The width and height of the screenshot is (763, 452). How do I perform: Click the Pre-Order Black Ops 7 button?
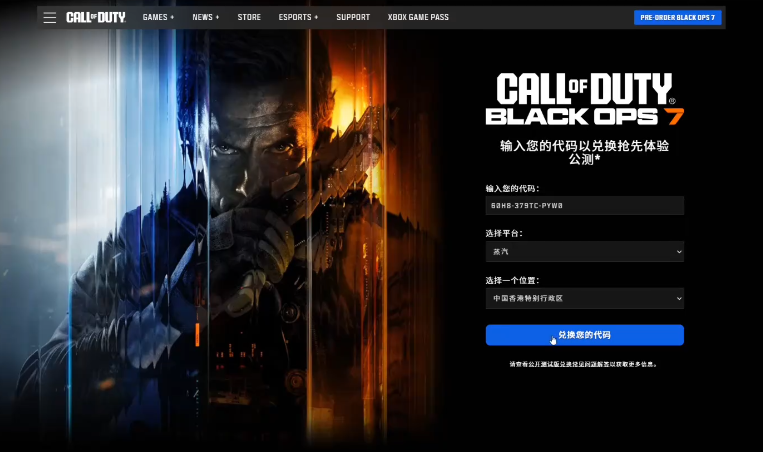(677, 18)
